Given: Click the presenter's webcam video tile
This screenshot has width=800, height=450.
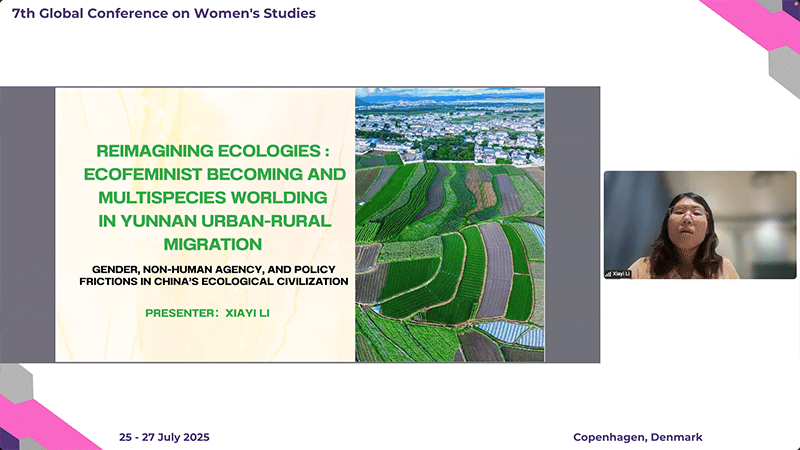Looking at the screenshot, I should [671, 224].
